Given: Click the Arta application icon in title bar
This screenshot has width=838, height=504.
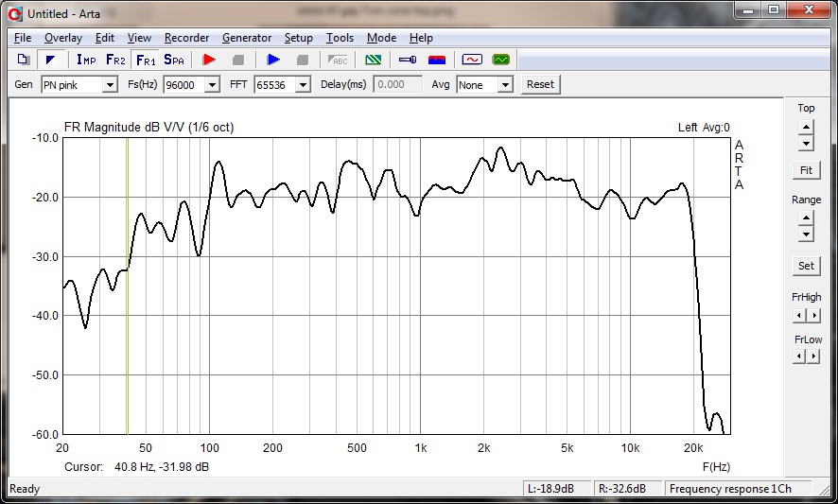Looking at the screenshot, I should point(15,14).
